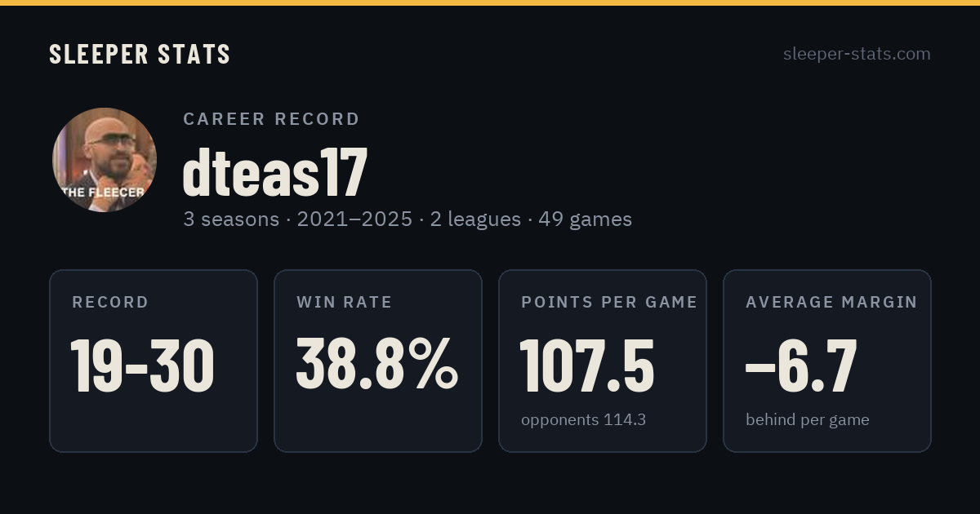Viewport: 980px width, 514px height.
Task: Click the 38.8% win rate value
Action: [377, 363]
